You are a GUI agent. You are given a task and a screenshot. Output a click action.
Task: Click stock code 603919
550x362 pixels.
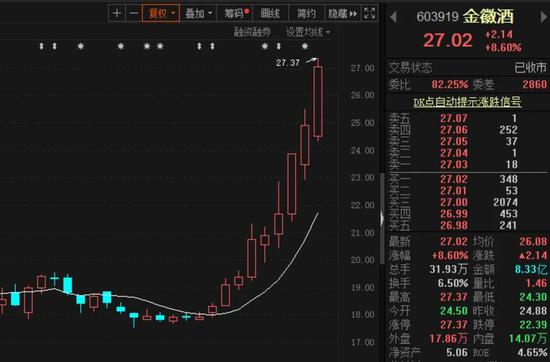pyautogui.click(x=437, y=17)
